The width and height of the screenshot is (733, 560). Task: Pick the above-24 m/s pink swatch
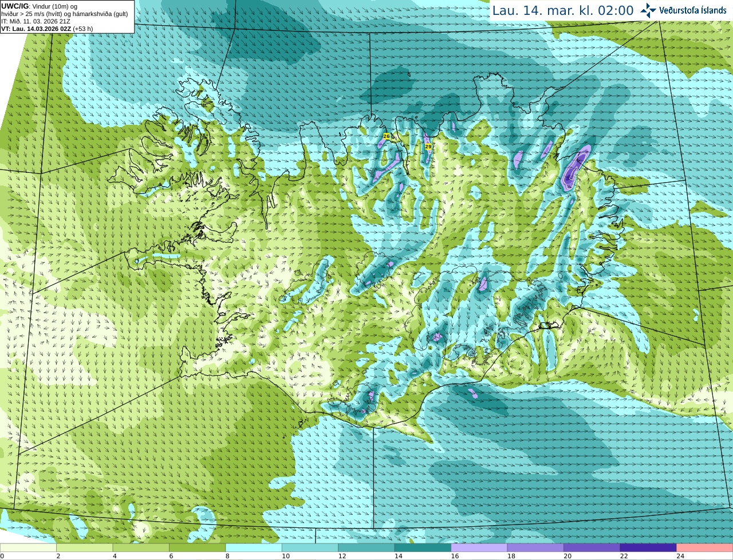(x=704, y=548)
